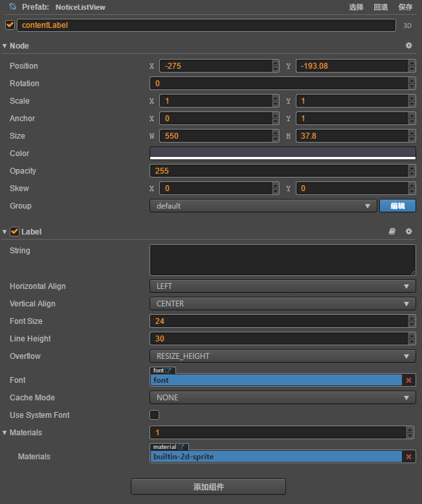Open the Overflow RESIZE_HEIGHT dropdown
The image size is (422, 504).
(282, 356)
